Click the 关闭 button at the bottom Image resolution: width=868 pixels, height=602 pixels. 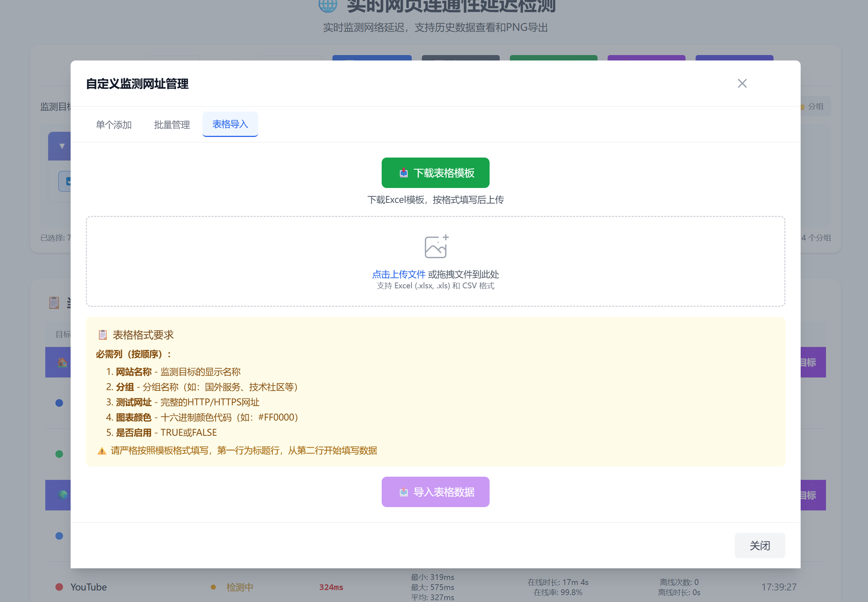759,545
